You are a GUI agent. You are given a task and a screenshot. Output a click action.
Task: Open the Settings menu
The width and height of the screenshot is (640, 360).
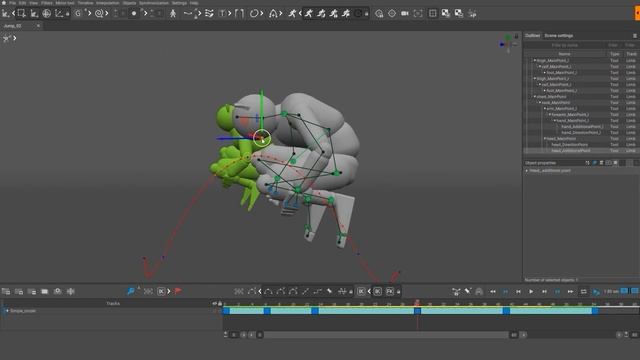coord(179,3)
